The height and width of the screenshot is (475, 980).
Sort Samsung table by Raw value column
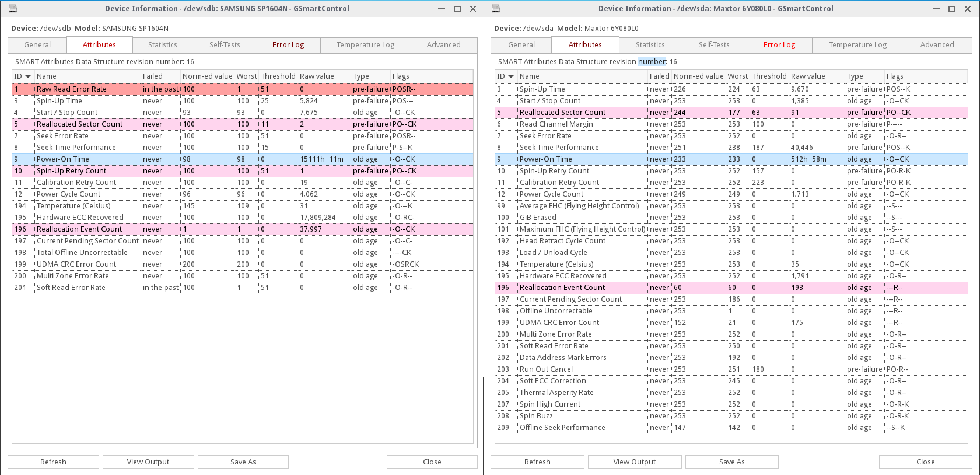[317, 76]
